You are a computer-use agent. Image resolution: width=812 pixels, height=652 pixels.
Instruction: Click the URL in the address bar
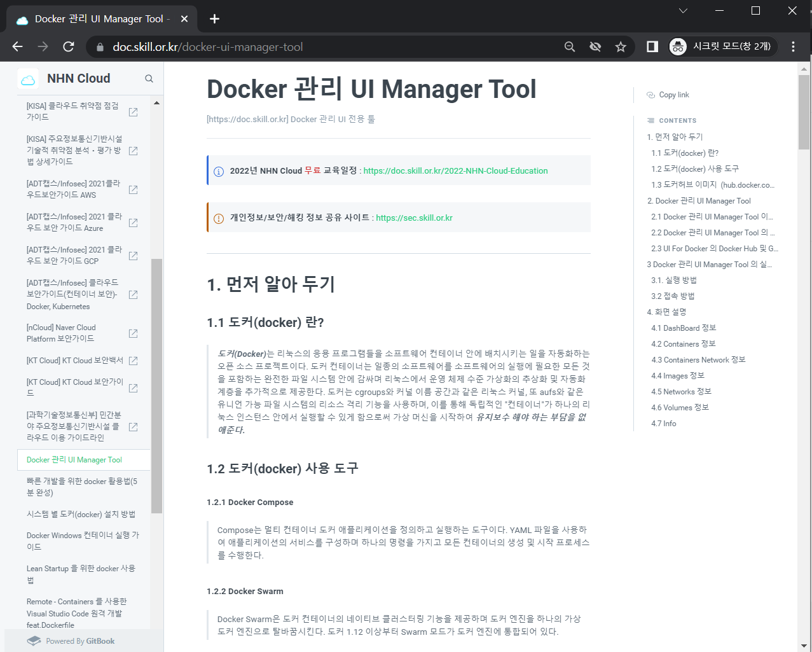(x=207, y=47)
